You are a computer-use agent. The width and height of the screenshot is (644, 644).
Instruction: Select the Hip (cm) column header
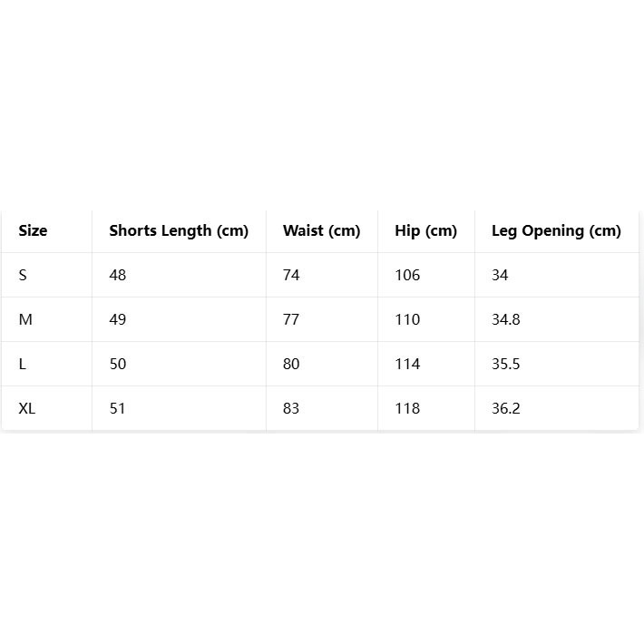click(425, 230)
